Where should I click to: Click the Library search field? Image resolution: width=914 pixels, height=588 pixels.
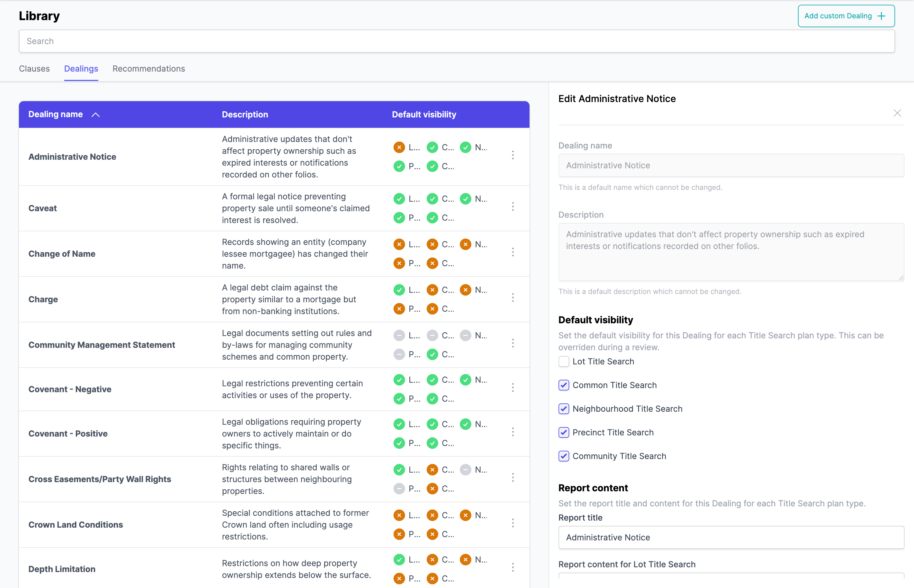pos(457,41)
